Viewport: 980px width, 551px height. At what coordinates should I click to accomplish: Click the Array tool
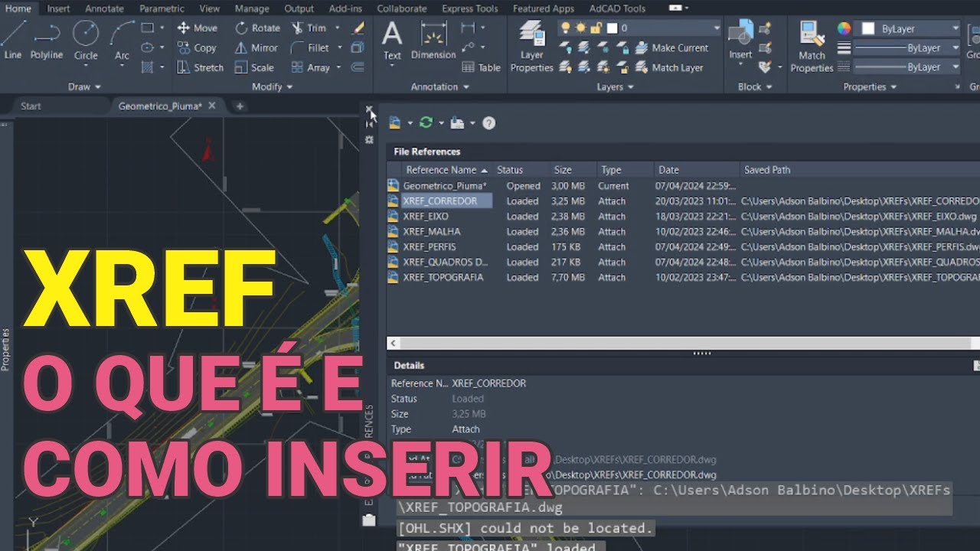click(x=311, y=67)
